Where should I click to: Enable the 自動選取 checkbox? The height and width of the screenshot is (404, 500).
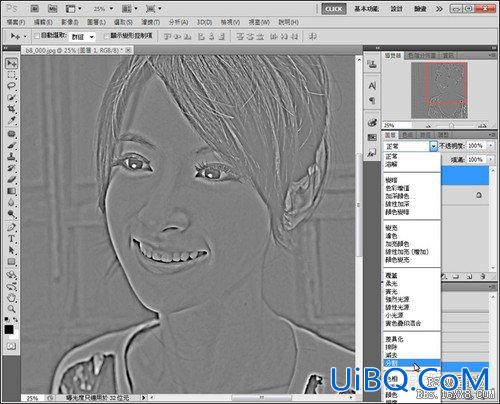click(x=37, y=36)
